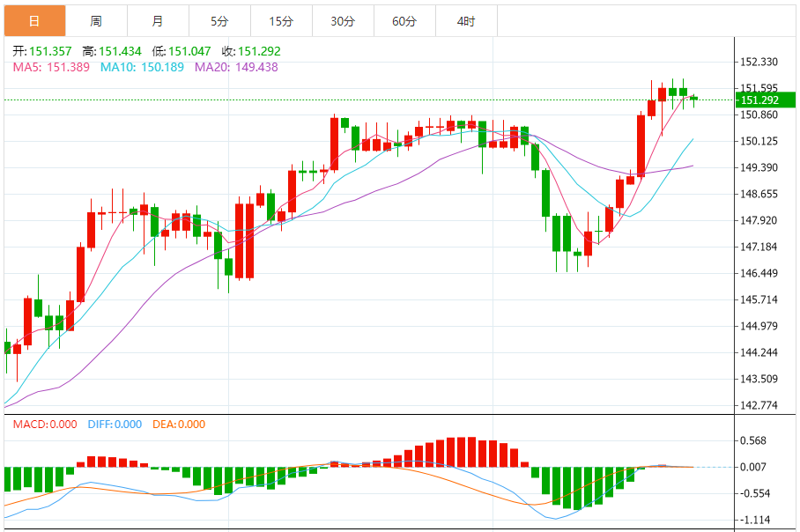Select the 日 daily chart tab
This screenshot has height=532, width=800.
(x=34, y=21)
